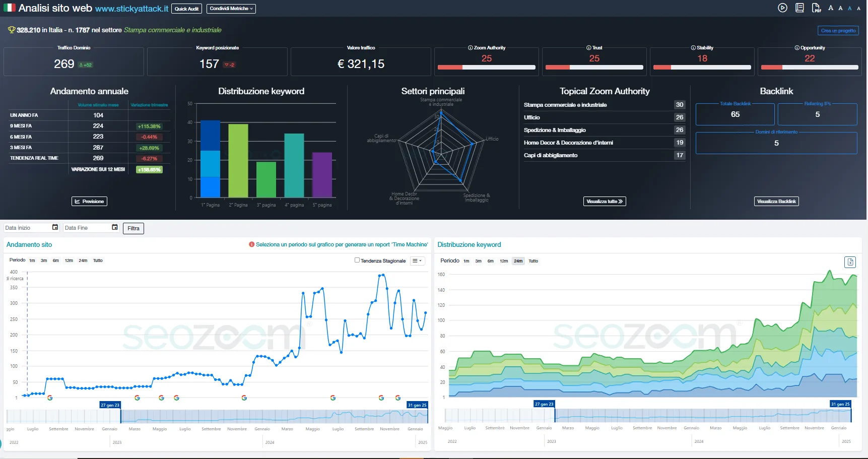Click the trophy ranking icon
This screenshot has height=459, width=868.
coord(12,30)
